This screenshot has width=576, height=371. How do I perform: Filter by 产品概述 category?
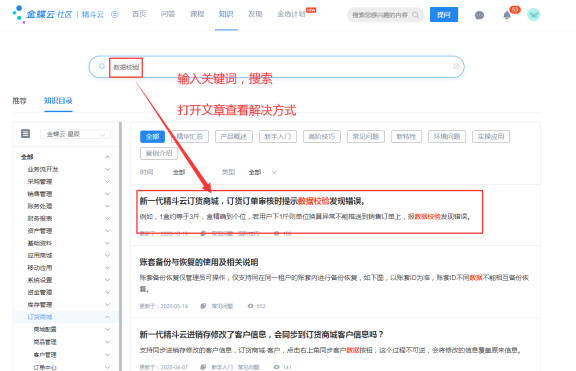(234, 137)
